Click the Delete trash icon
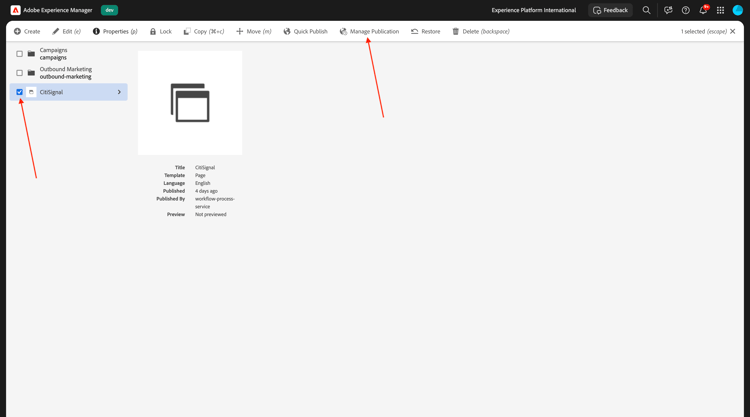The image size is (750, 417). click(x=455, y=31)
